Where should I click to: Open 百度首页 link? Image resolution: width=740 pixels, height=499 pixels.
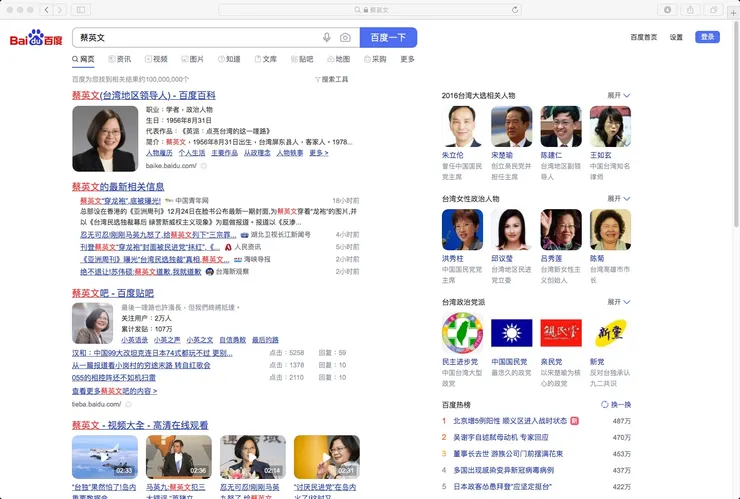pyautogui.click(x=644, y=37)
